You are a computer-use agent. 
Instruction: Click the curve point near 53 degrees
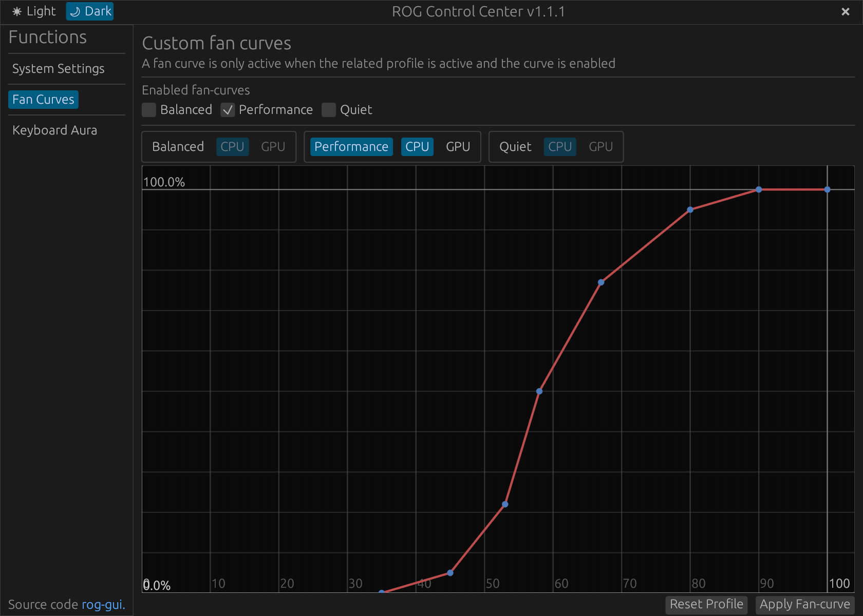[x=505, y=504]
